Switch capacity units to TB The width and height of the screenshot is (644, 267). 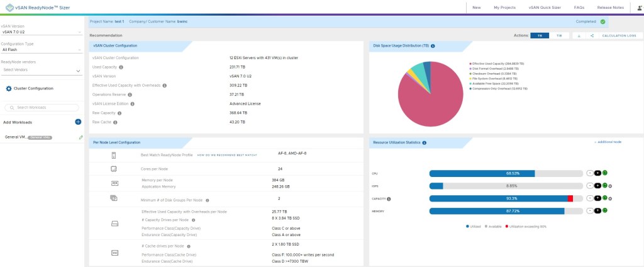(540, 36)
